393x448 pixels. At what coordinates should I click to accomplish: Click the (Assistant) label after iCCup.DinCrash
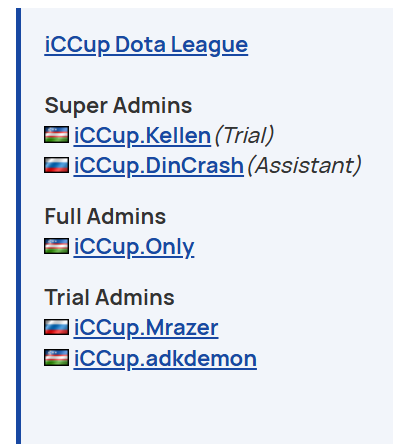[304, 166]
